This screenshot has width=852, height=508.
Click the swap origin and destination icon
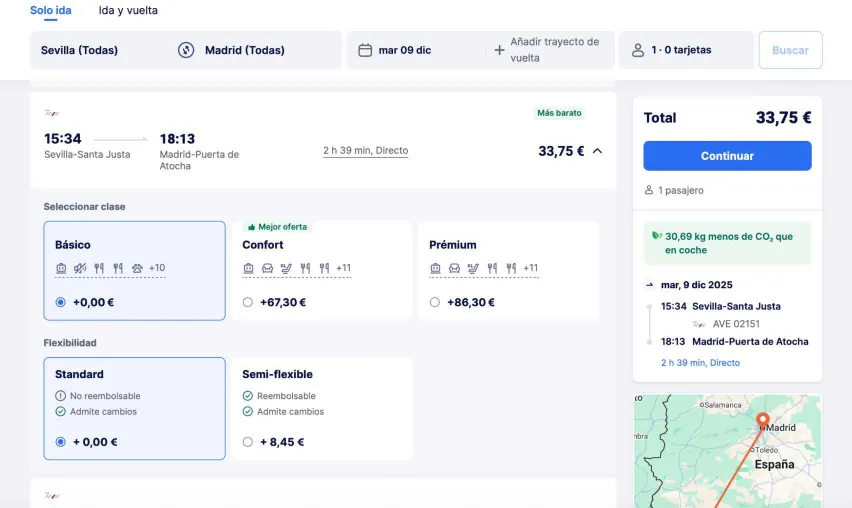point(186,50)
